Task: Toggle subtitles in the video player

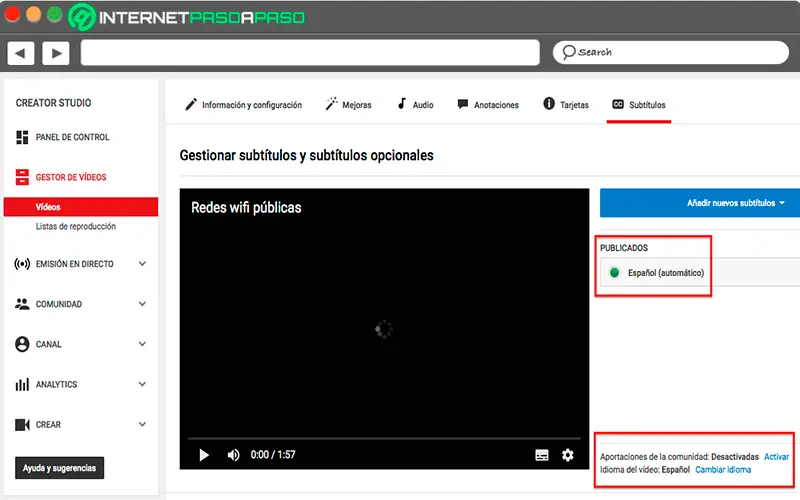Action: pos(542,455)
